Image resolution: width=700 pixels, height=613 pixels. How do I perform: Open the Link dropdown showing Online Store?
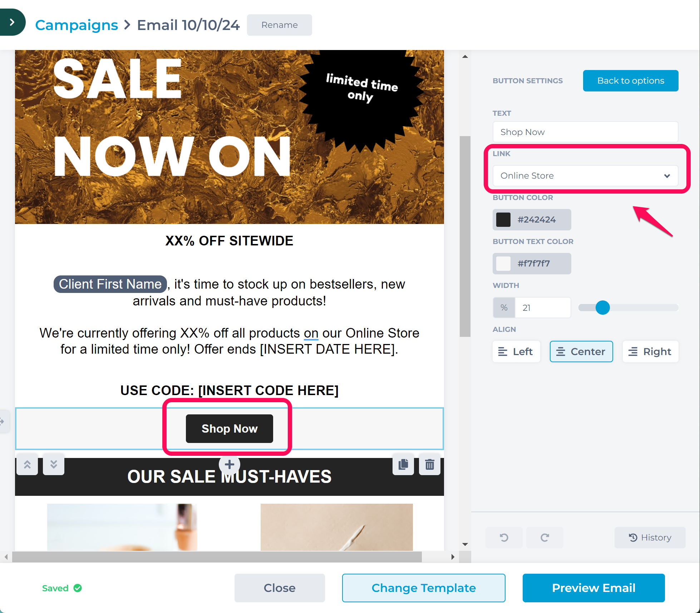585,176
